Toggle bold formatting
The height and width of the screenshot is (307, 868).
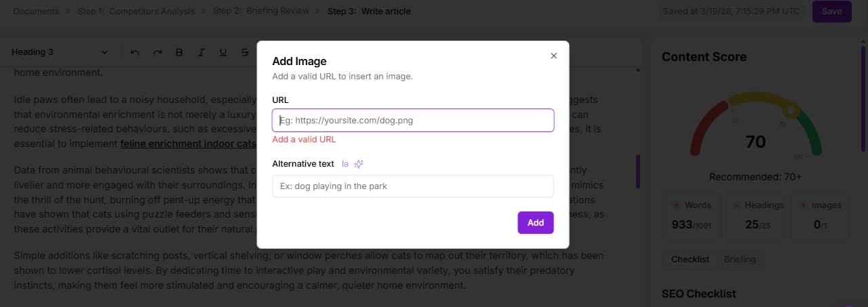[179, 52]
